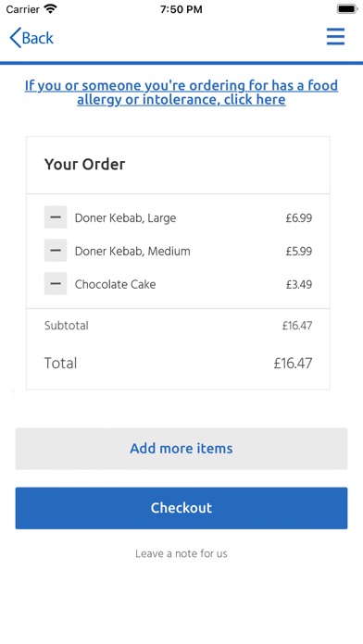Proceed with the Checkout button
Screen dimensions: 363x644
tap(181, 508)
